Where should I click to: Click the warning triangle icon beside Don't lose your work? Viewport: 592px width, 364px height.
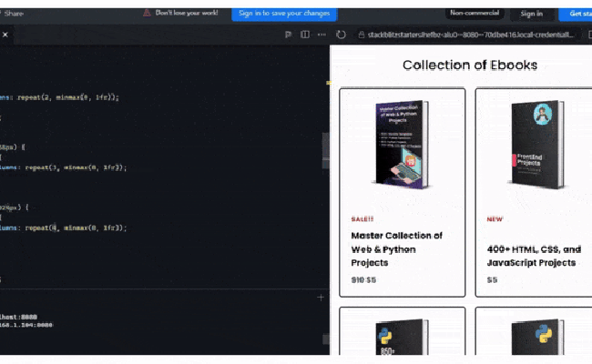coord(147,13)
